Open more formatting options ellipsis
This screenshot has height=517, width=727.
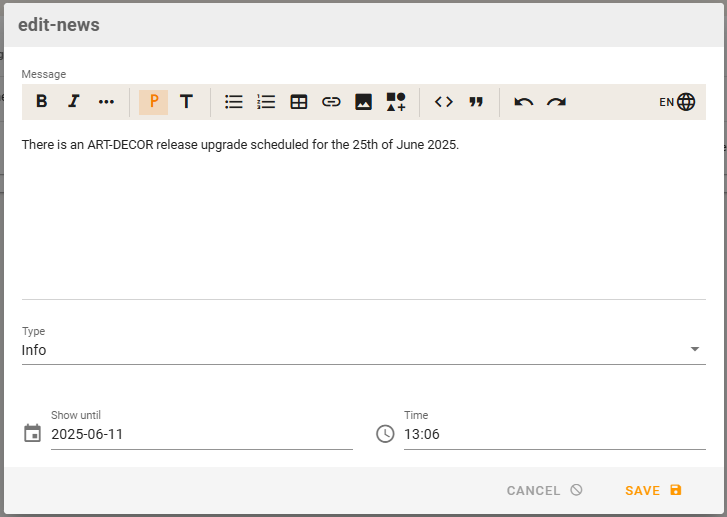pos(106,102)
